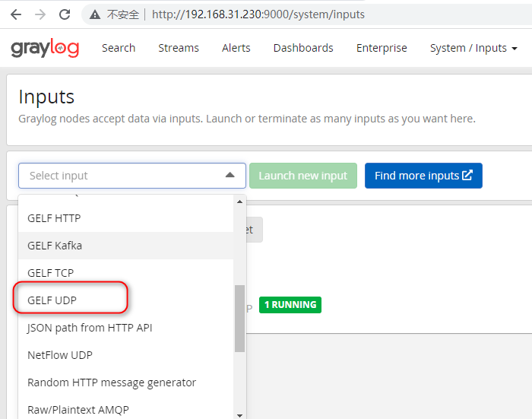Choose GELF HTTP from the list
Image resolution: width=532 pixels, height=419 pixels.
pyautogui.click(x=126, y=218)
